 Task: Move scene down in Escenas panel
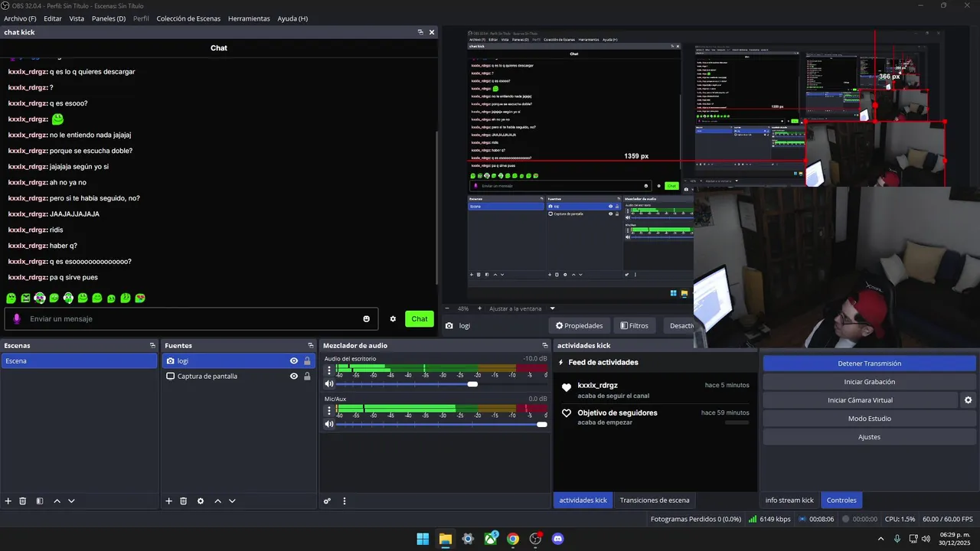click(x=71, y=501)
